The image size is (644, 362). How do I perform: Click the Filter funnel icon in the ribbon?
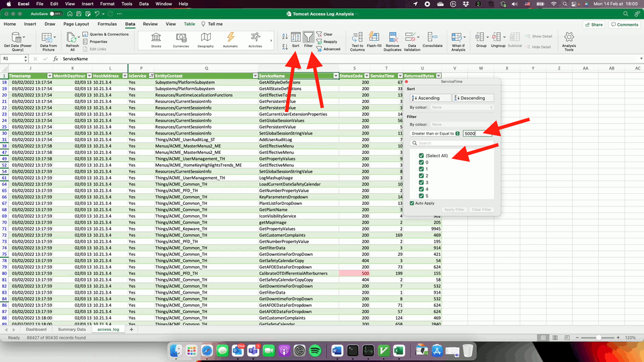coord(309,40)
